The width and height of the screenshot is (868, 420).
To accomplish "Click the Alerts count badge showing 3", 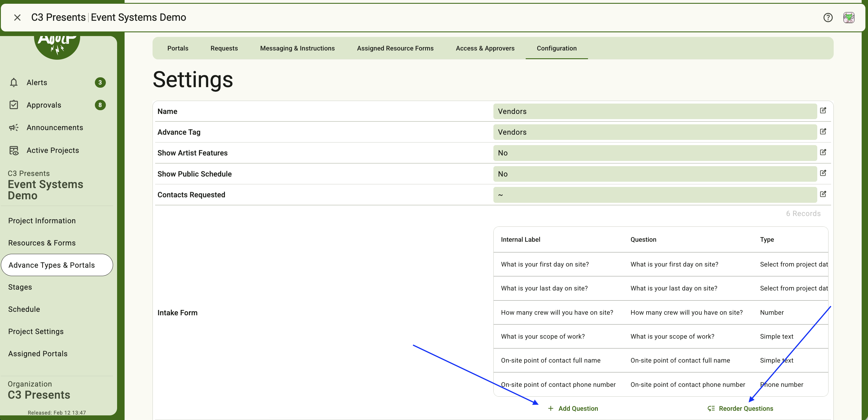I will 100,82.
